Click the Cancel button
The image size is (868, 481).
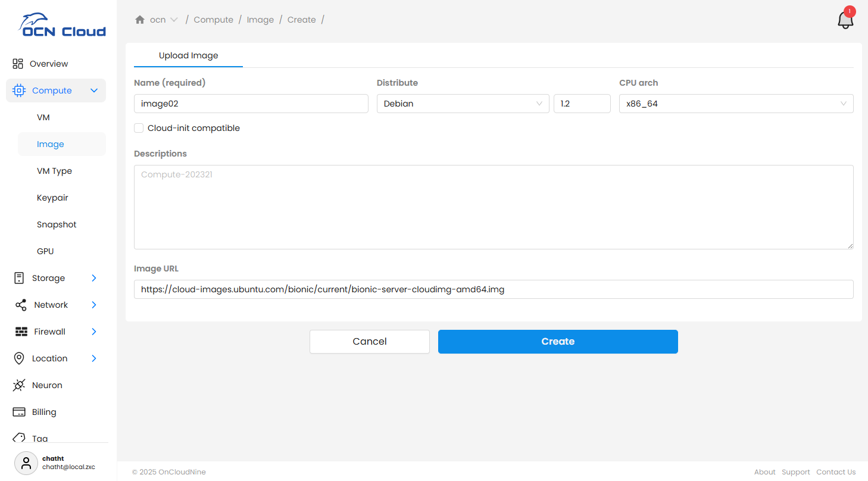(370, 342)
